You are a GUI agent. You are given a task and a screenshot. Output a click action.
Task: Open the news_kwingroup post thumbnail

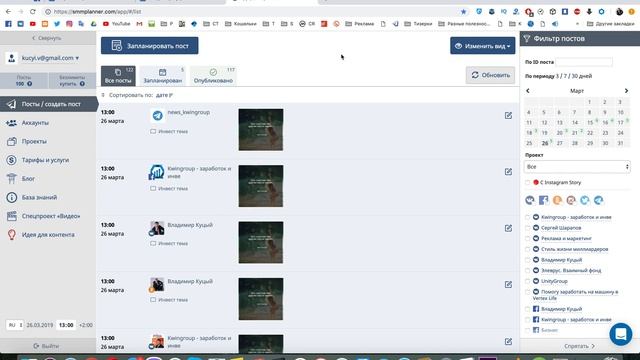coord(260,129)
